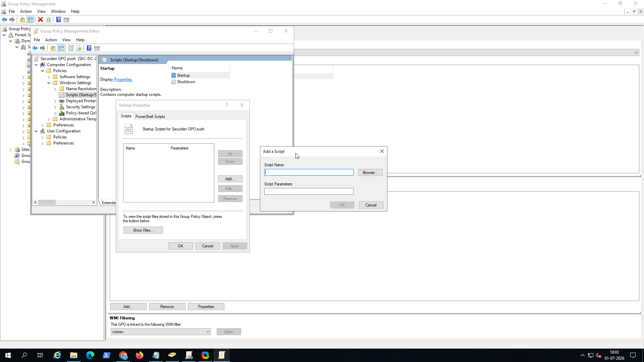
Task: Click the Refresh icon in Group Policy Management toolbar
Action: (x=49, y=20)
